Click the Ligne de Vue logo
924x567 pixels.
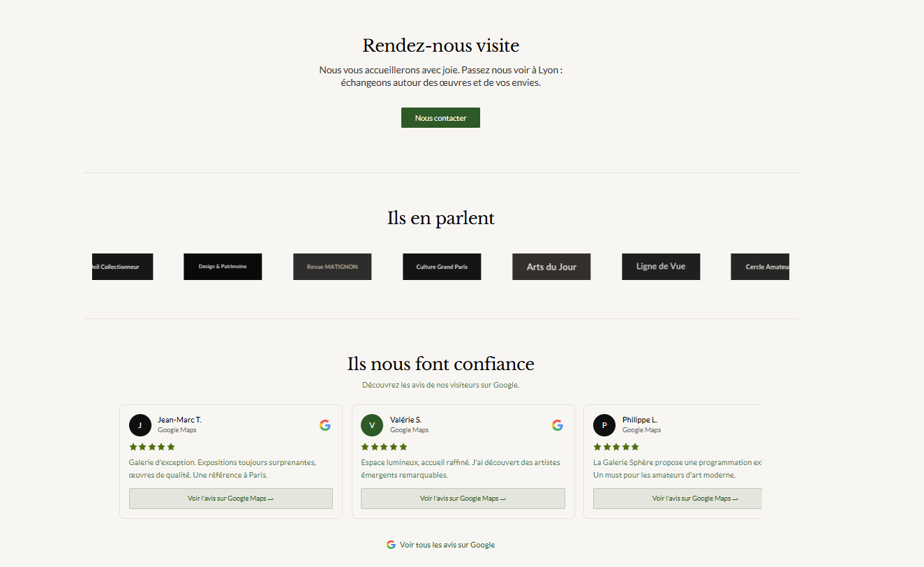[x=661, y=267]
